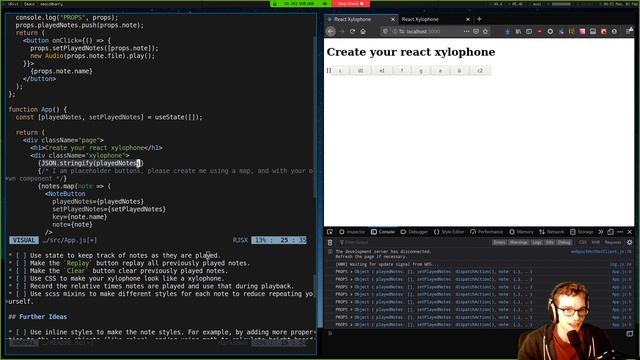The height and width of the screenshot is (360, 640).
Task: Focus the console Filter Output field
Action: point(412,242)
